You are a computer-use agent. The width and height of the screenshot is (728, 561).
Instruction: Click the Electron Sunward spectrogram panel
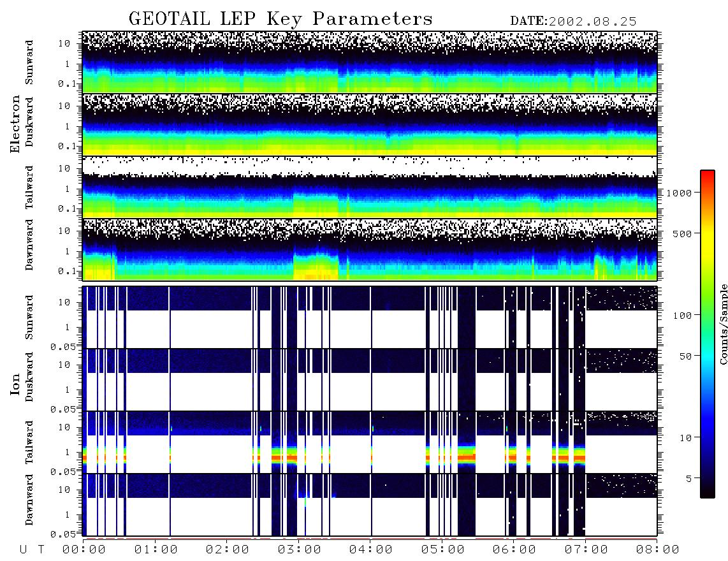[x=370, y=62]
